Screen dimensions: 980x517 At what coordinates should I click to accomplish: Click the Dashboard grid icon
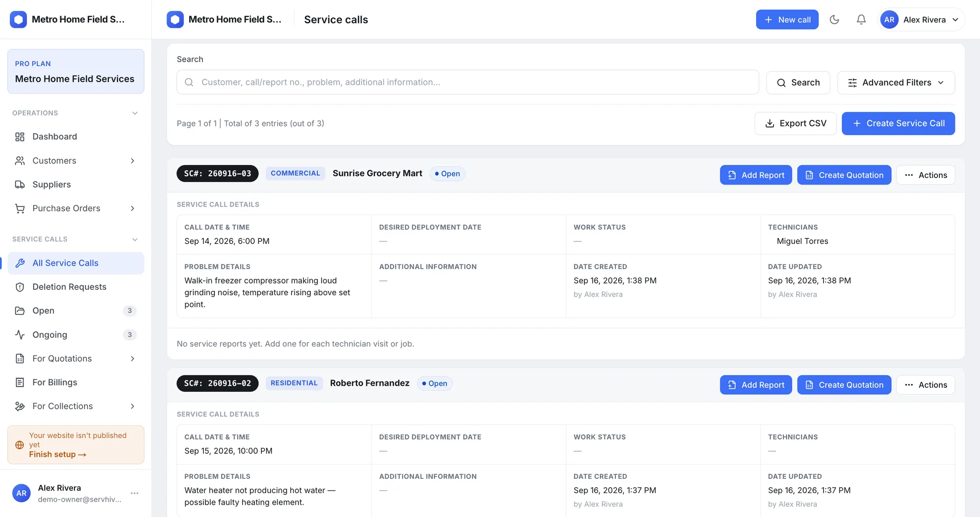(20, 137)
